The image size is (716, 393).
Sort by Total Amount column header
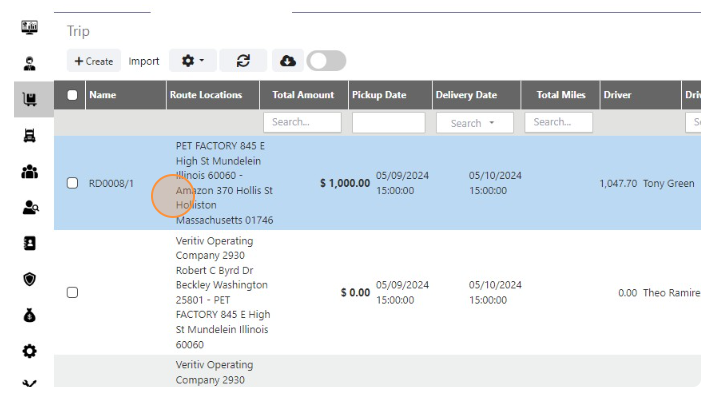303,95
